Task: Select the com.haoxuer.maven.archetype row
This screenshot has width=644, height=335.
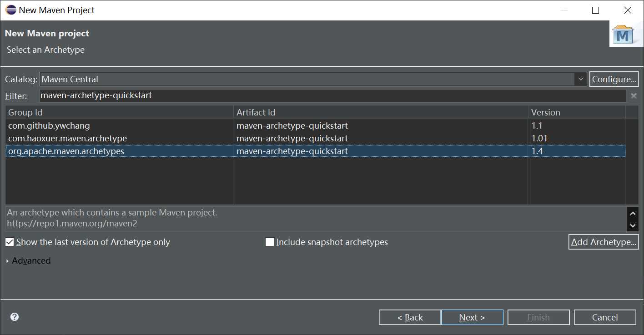Action: (316, 138)
